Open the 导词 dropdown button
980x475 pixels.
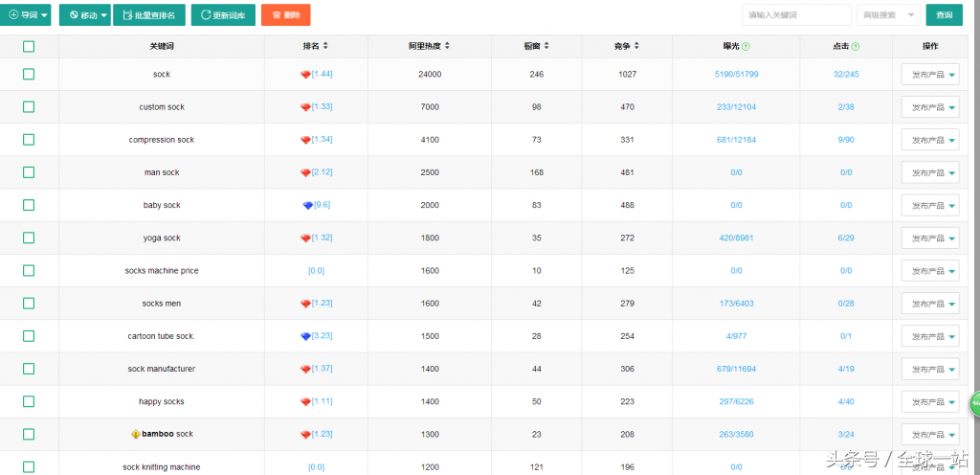point(26,15)
